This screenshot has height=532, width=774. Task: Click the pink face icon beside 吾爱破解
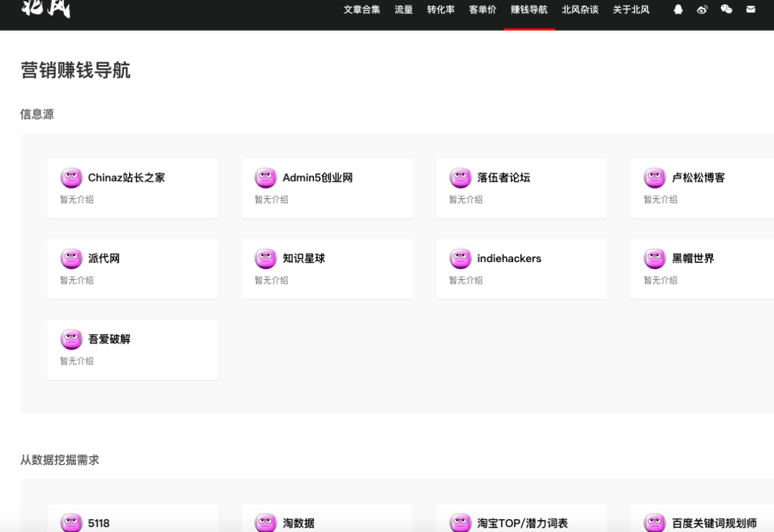click(x=71, y=339)
